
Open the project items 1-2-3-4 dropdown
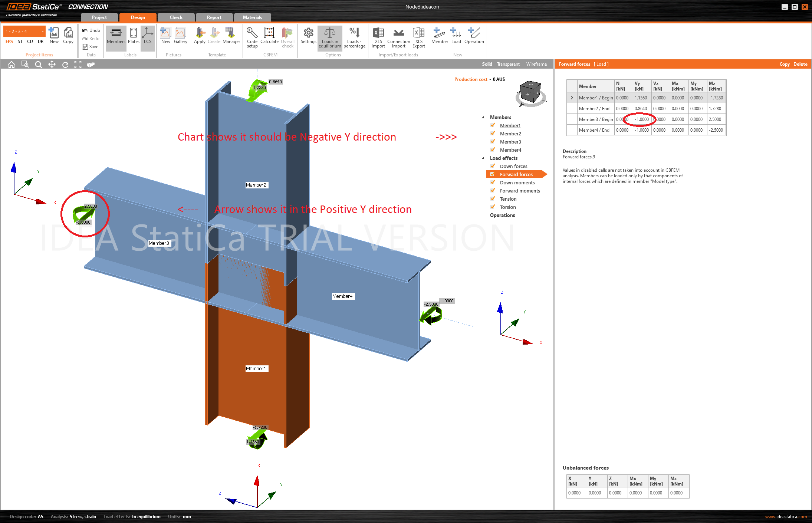(x=24, y=31)
